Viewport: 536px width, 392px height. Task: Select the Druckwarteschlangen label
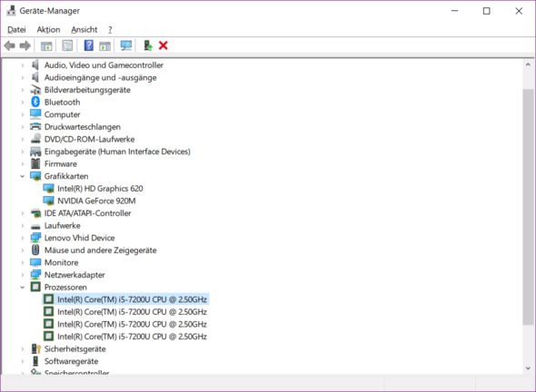click(x=83, y=127)
